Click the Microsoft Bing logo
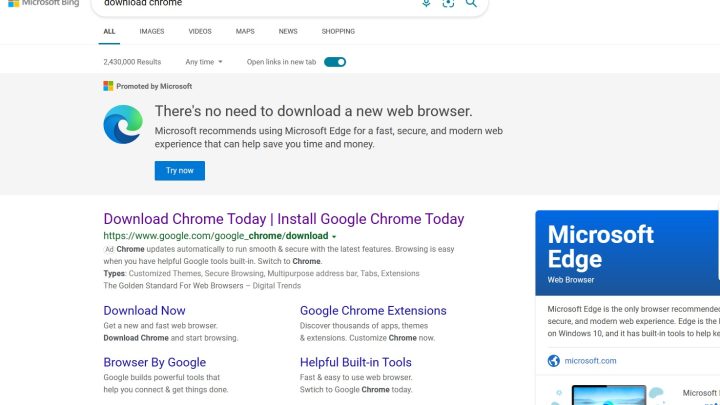The image size is (720, 405). (x=43, y=3)
